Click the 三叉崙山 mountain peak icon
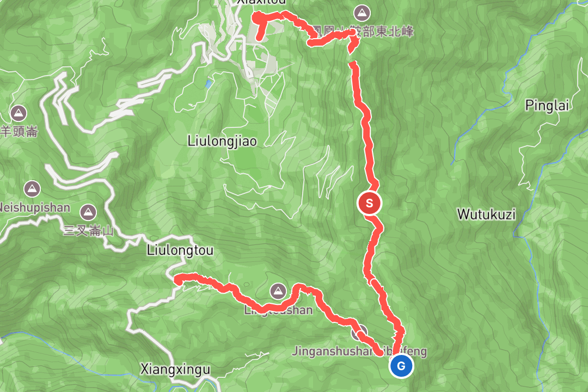588x392 pixels. [x=88, y=213]
